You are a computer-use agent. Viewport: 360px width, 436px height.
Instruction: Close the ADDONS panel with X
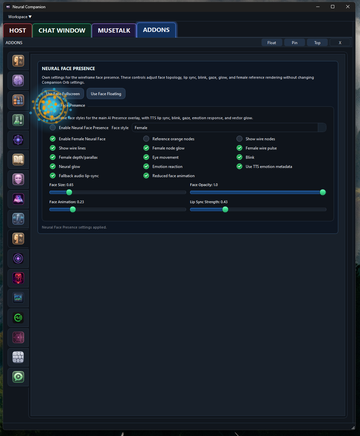point(340,43)
